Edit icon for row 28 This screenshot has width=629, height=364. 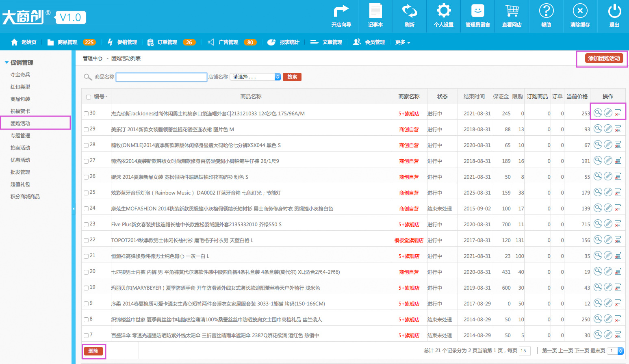608,144
